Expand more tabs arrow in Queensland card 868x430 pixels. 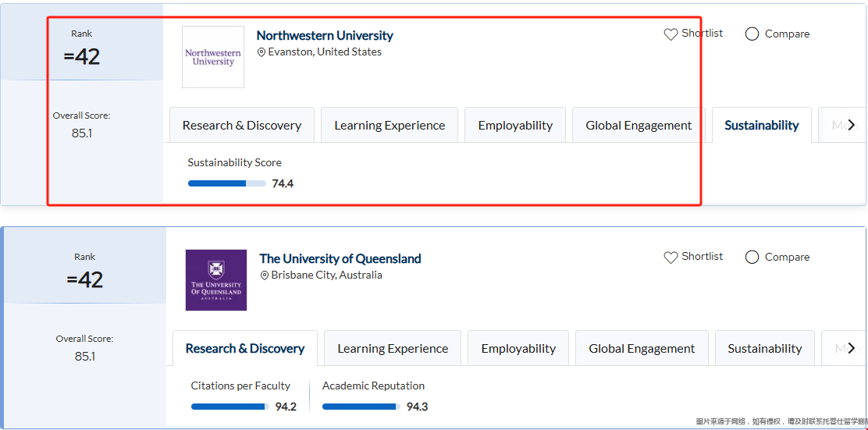pyautogui.click(x=852, y=348)
